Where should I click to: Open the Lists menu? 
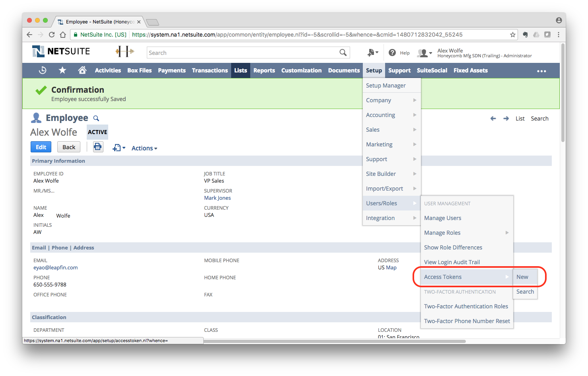[241, 70]
